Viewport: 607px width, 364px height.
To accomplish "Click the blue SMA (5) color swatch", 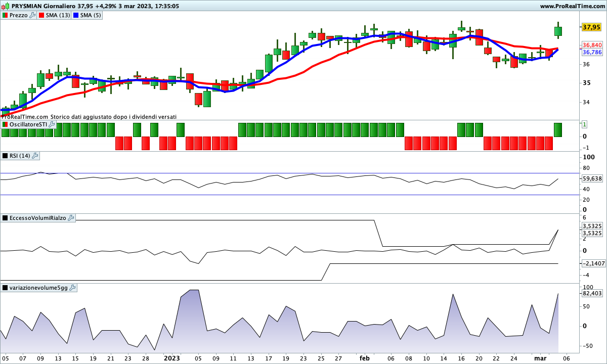I will tap(76, 15).
